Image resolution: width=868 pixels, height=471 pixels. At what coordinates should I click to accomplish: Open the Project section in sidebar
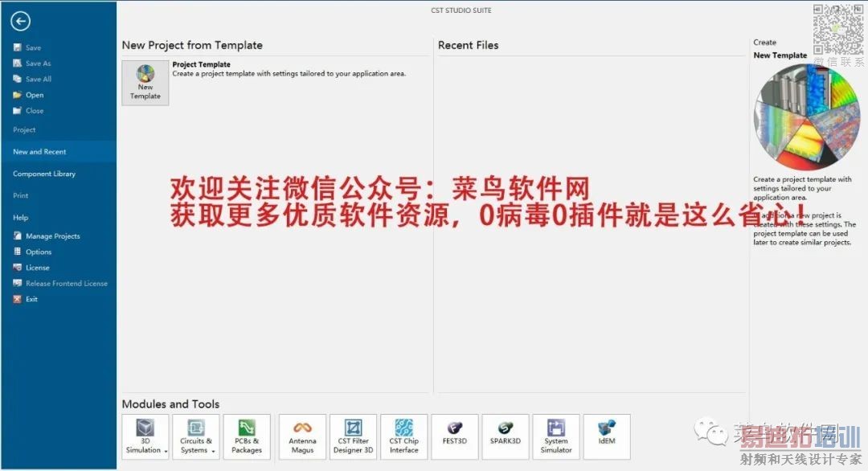click(24, 129)
